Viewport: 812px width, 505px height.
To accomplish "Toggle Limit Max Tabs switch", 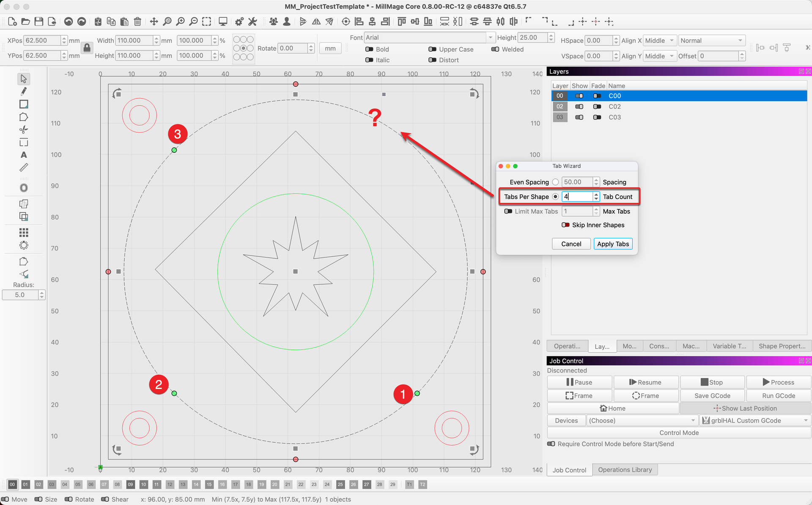I will 508,211.
